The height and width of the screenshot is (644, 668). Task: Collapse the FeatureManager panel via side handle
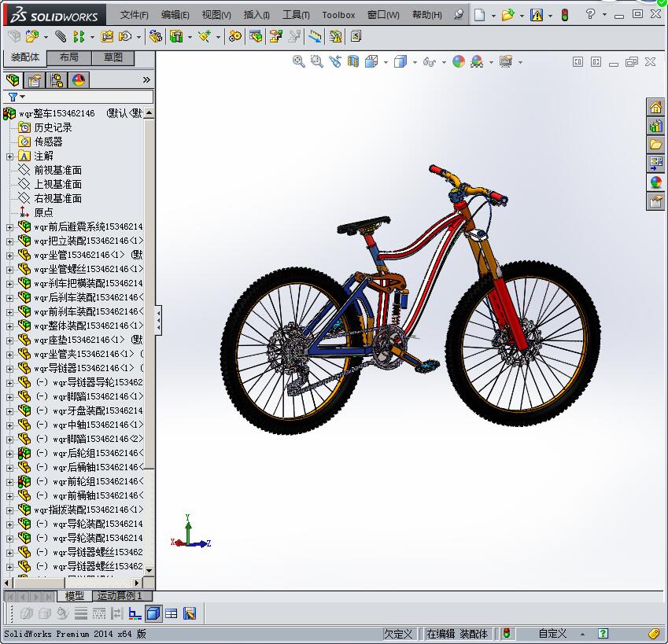(x=158, y=320)
